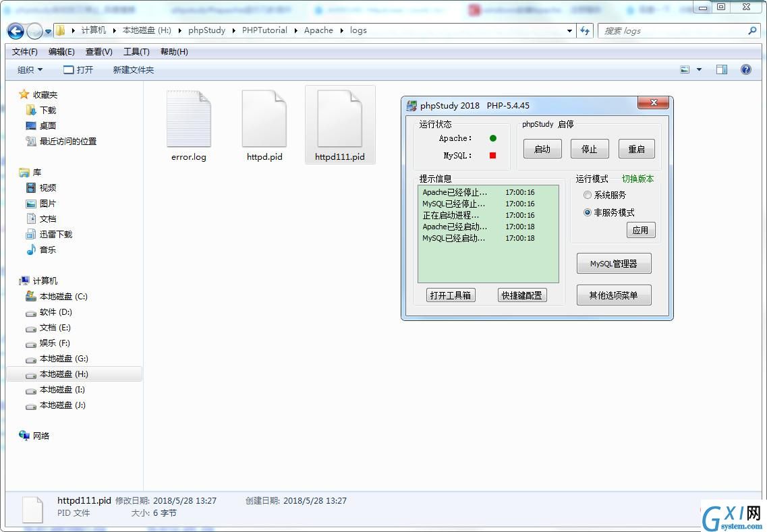Click the 打开 toolbar button
This screenshot has width=767, height=532.
[78, 70]
